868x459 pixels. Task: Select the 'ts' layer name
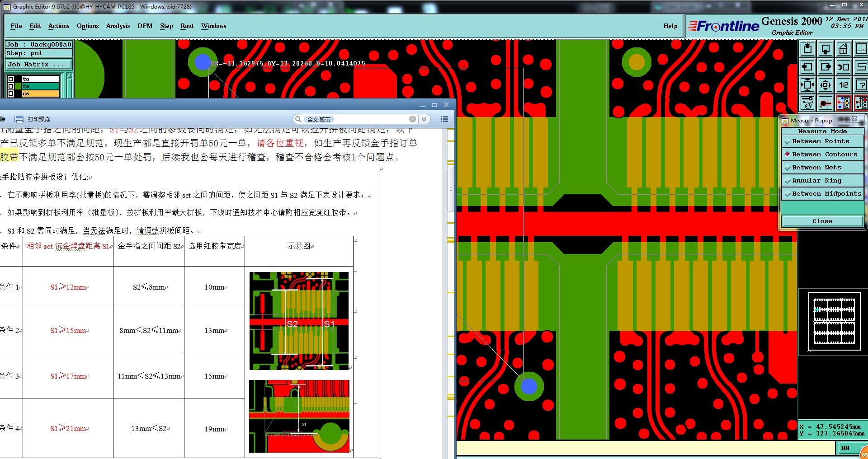(x=41, y=86)
